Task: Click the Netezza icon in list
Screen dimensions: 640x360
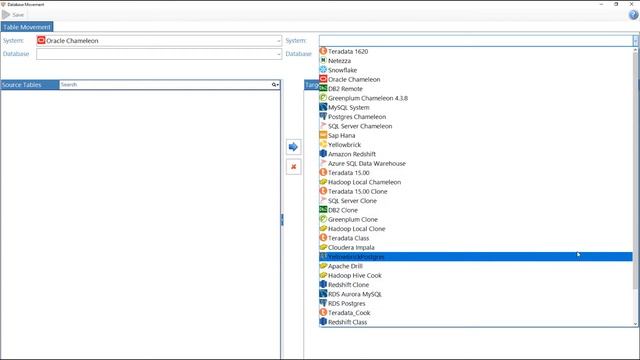Action: tap(323, 60)
